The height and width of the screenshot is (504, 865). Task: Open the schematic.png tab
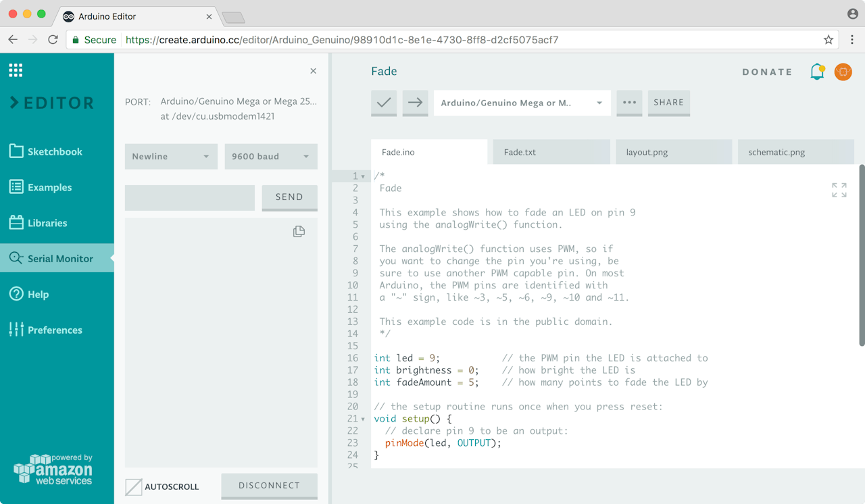(795, 152)
